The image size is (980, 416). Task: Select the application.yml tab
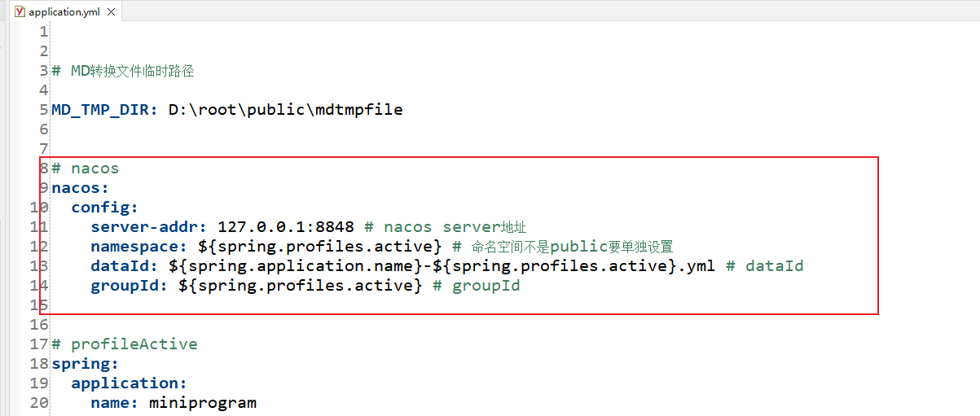tap(63, 12)
